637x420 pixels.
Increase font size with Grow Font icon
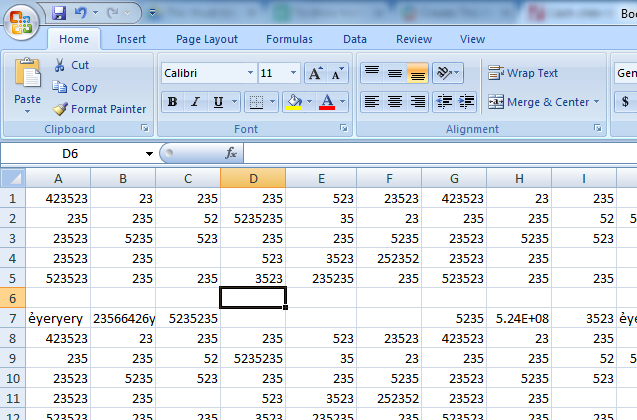click(315, 73)
